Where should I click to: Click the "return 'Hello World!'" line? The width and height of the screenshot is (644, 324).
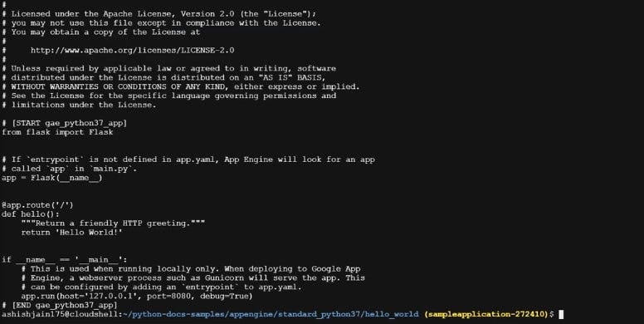(72, 232)
